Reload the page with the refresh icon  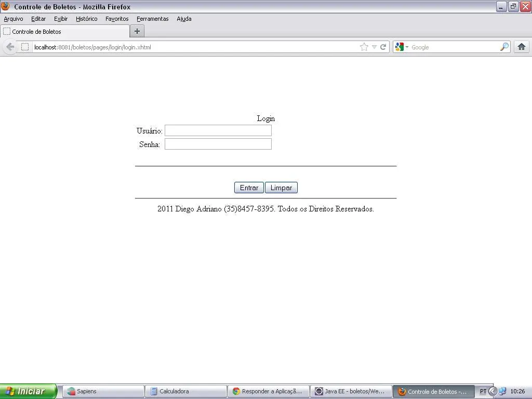(383, 47)
